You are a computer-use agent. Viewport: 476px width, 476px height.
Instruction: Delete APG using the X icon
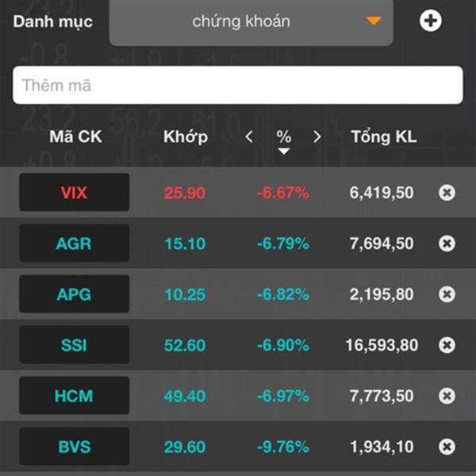pos(447,294)
